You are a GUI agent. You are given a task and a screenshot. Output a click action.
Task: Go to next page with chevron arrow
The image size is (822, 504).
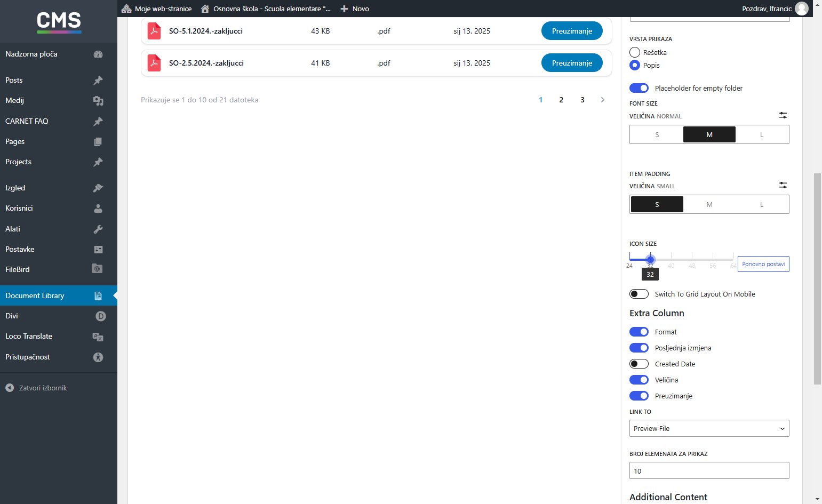point(603,100)
